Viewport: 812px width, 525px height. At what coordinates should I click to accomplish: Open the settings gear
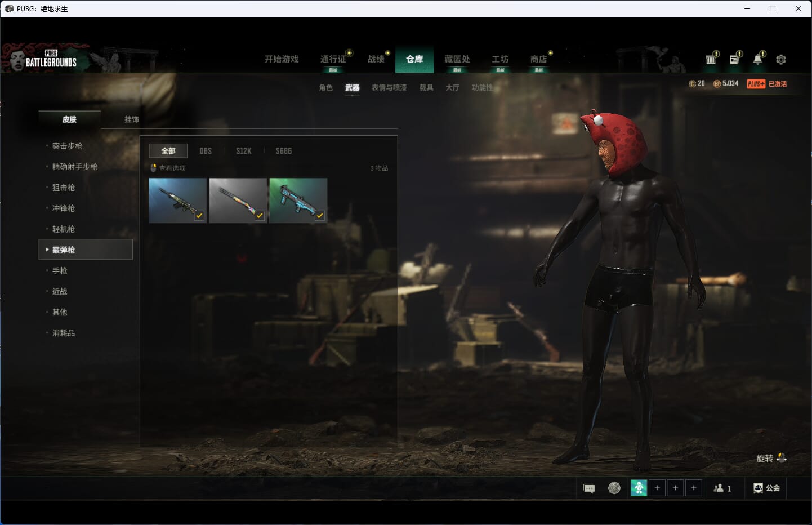click(x=781, y=59)
